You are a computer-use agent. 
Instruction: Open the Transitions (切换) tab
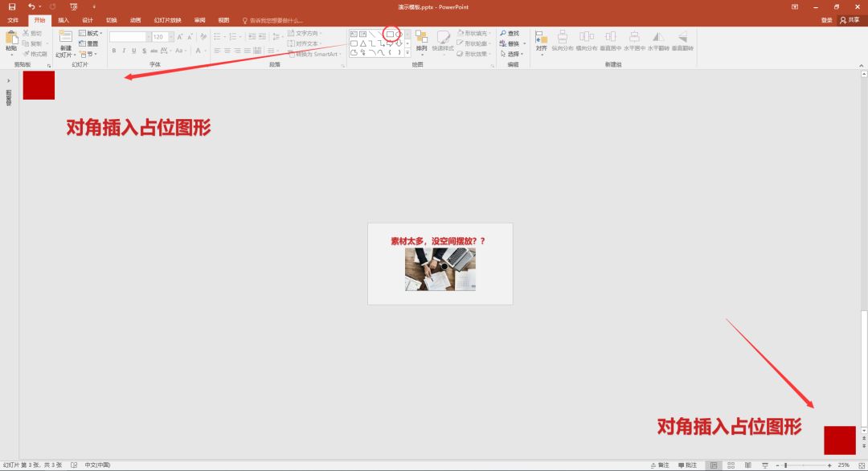111,20
